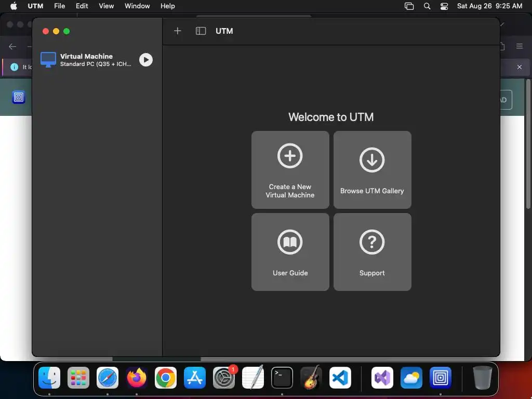Dismiss the browser notification bar behind UTM
Screen dimensions: 532x399
pos(520,67)
